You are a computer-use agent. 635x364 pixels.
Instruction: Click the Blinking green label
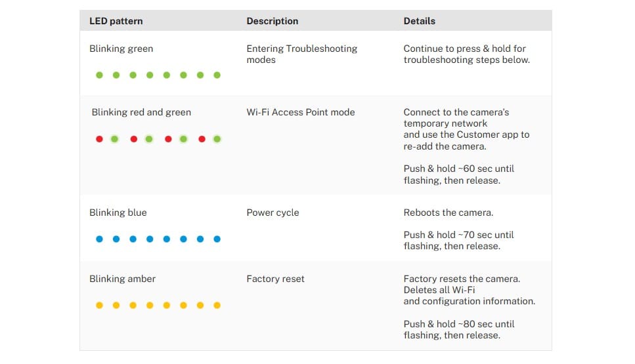coord(121,49)
